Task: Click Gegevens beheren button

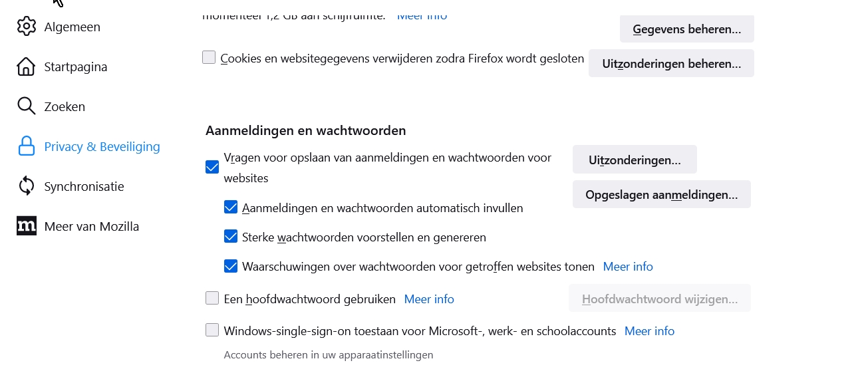Action: 686,29
